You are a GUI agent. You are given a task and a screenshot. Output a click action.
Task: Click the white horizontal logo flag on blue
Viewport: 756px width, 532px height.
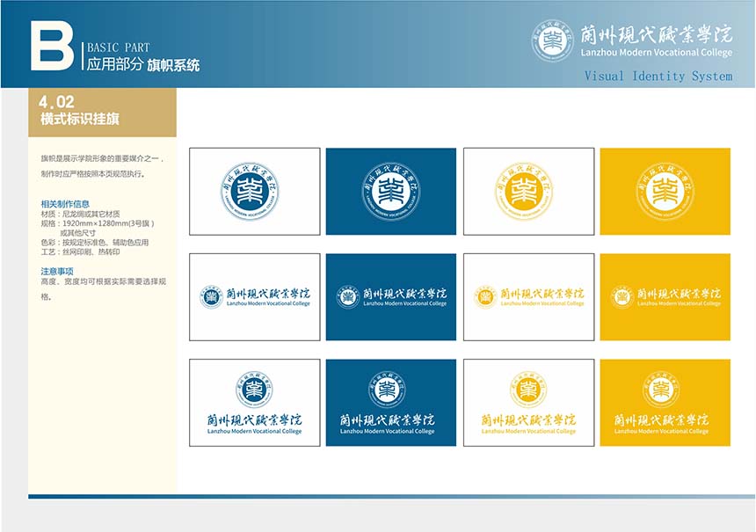pos(391,297)
